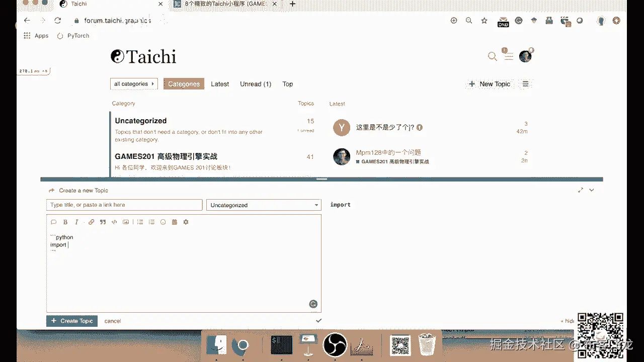644x362 pixels.
Task: Open the Uncategorized category link
Action: coord(141,121)
